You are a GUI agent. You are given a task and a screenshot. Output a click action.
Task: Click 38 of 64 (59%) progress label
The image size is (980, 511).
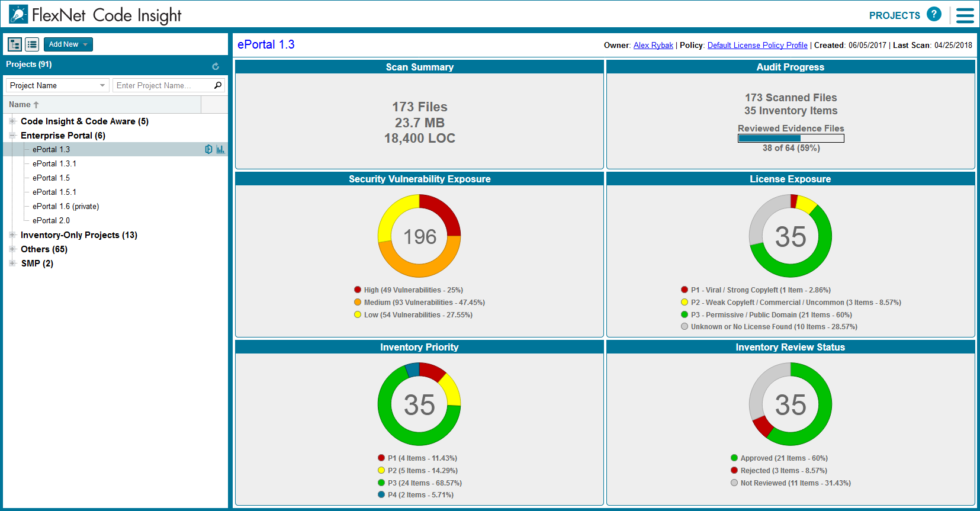point(791,148)
